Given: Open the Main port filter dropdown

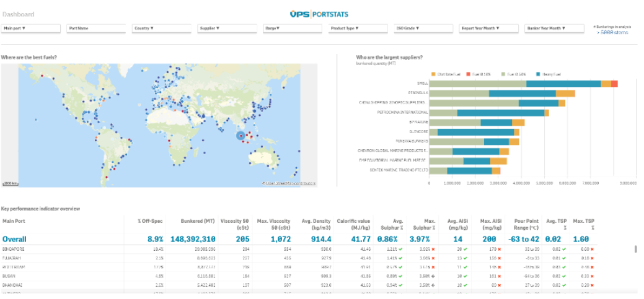Looking at the screenshot, I should point(31,28).
